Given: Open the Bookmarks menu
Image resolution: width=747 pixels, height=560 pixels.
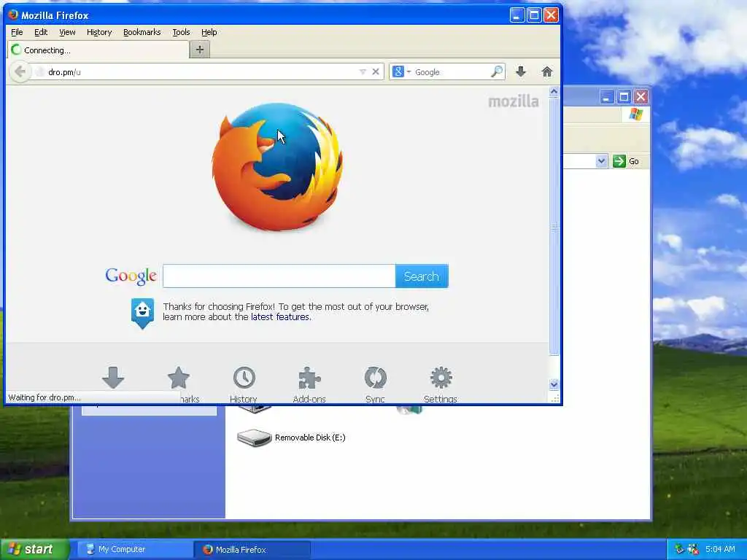Looking at the screenshot, I should (x=142, y=32).
